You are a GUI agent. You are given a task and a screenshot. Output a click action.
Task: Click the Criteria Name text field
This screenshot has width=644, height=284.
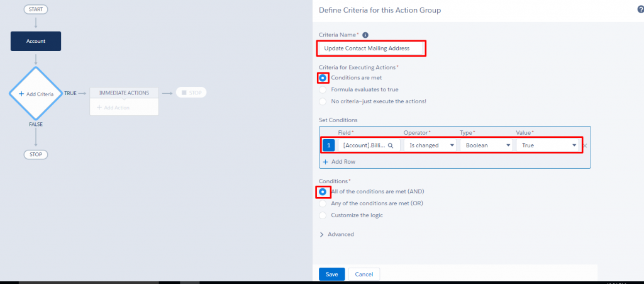point(371,48)
